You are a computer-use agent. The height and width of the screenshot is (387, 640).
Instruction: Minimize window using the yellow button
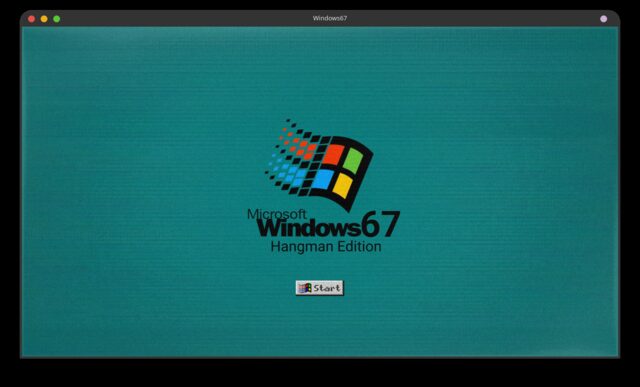pos(44,19)
